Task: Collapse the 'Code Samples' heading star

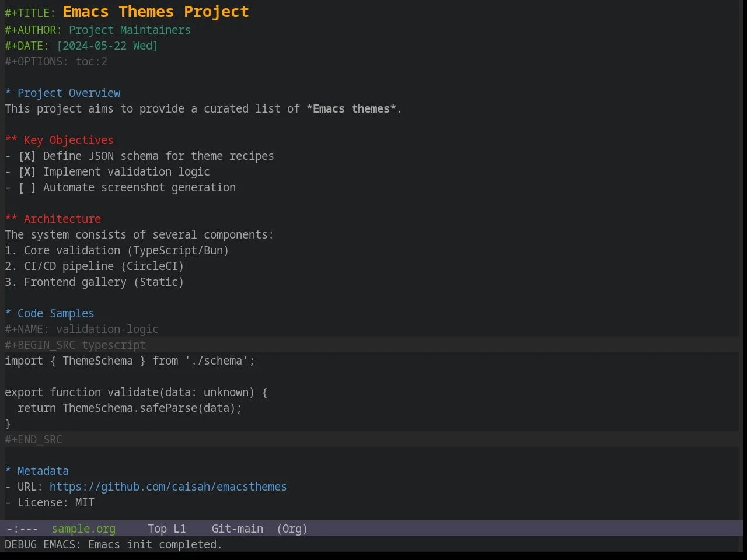Action: pyautogui.click(x=8, y=314)
